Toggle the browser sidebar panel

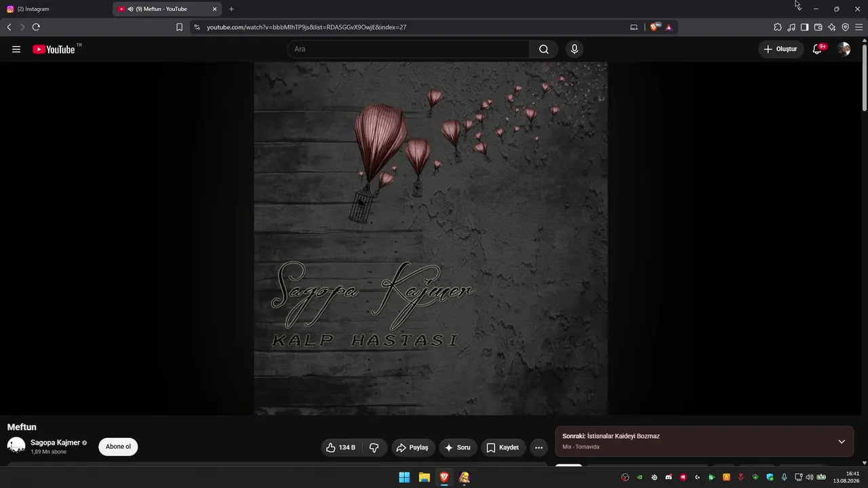coord(805,27)
